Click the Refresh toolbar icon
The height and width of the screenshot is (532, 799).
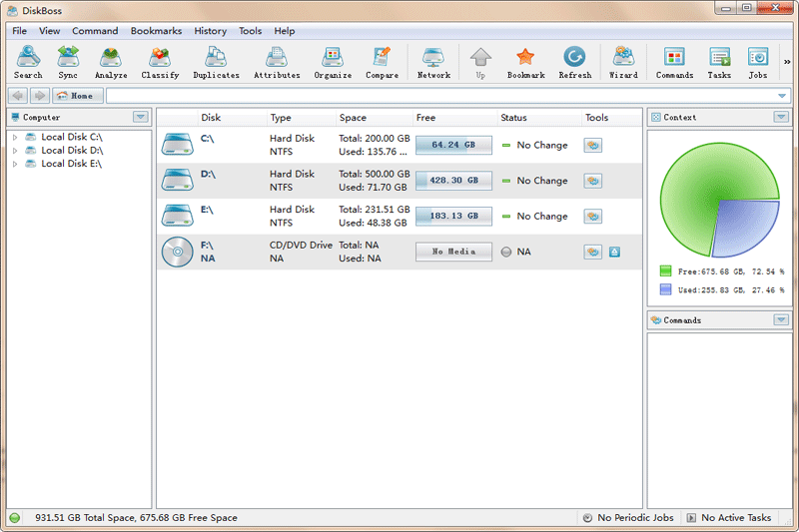pos(574,62)
